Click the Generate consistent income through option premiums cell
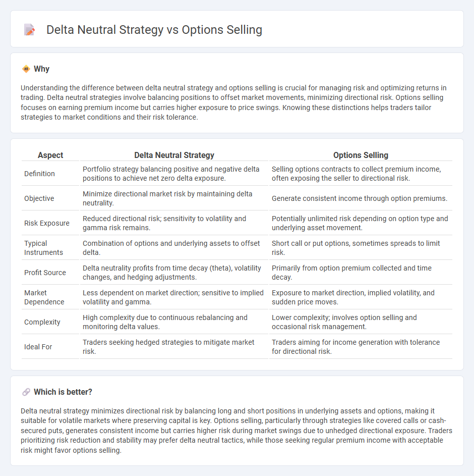This screenshot has height=476, width=474. tap(360, 198)
